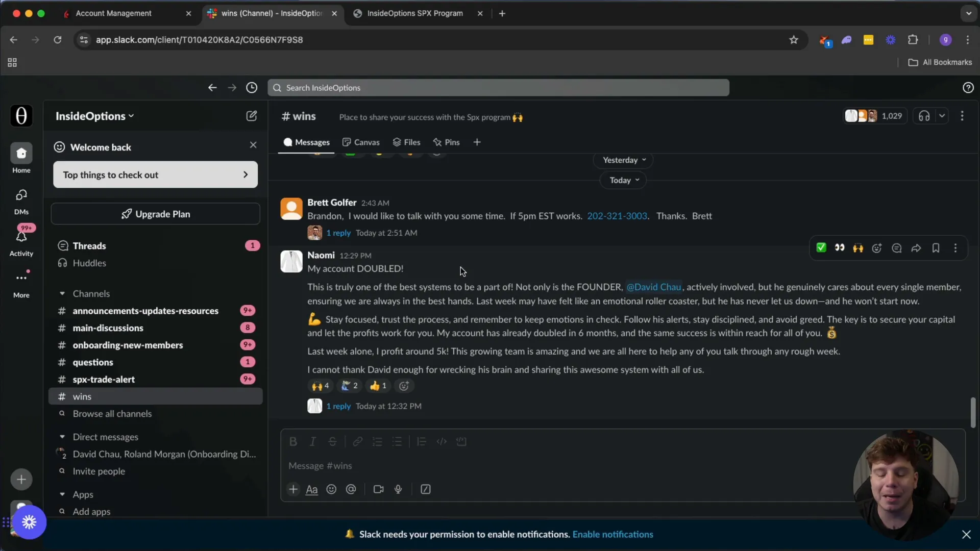The width and height of the screenshot is (980, 551).
Task: Click the plus attach button in composer
Action: pos(293,489)
